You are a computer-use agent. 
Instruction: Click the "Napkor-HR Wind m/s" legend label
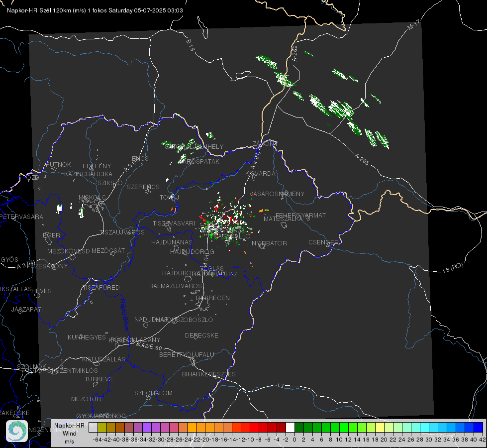(69, 433)
